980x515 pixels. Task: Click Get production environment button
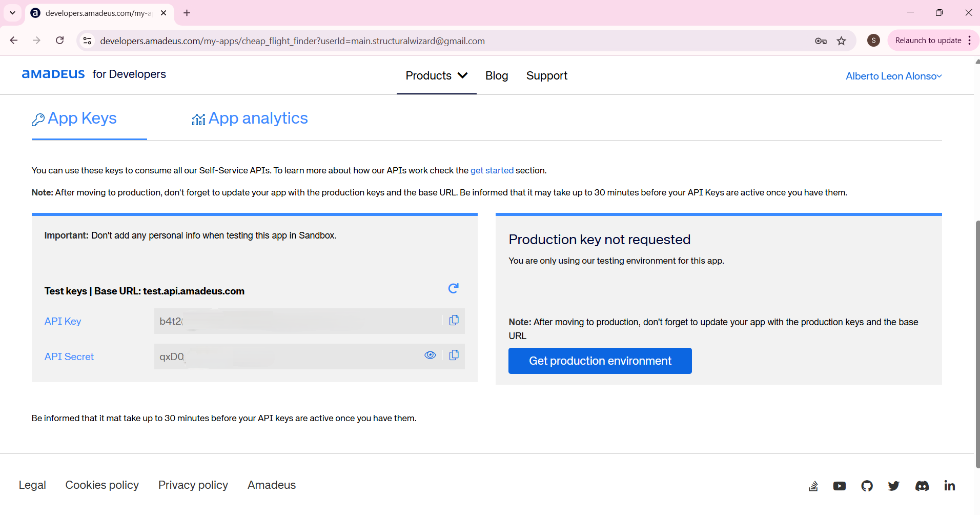[600, 361]
